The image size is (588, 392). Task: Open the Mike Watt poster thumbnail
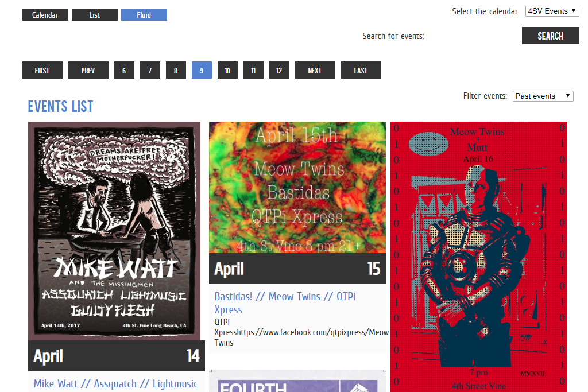click(114, 231)
